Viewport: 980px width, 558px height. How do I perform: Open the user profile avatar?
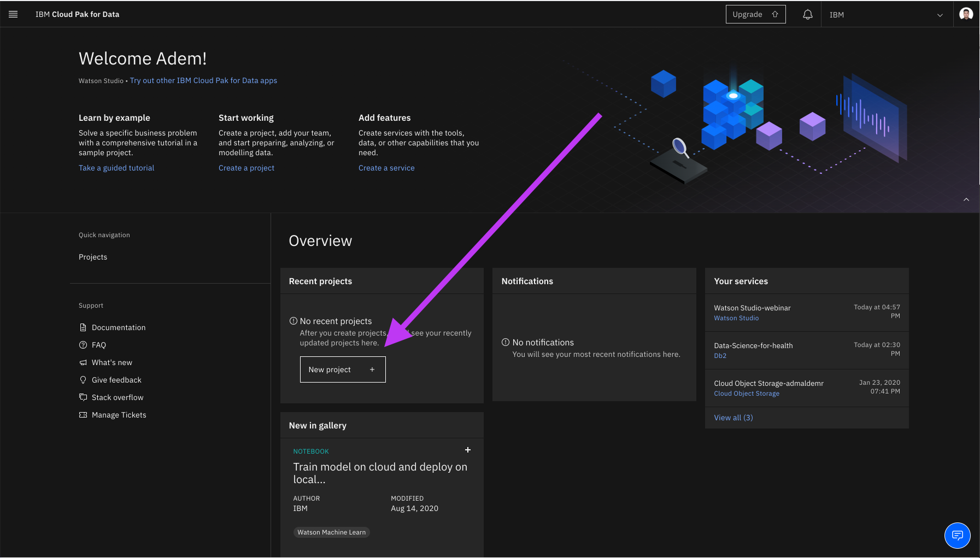pos(966,14)
